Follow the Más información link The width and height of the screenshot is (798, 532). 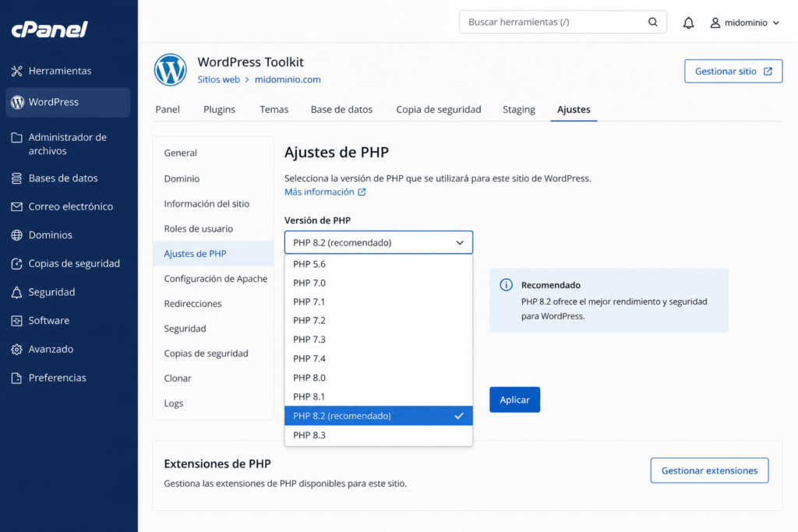tap(319, 192)
